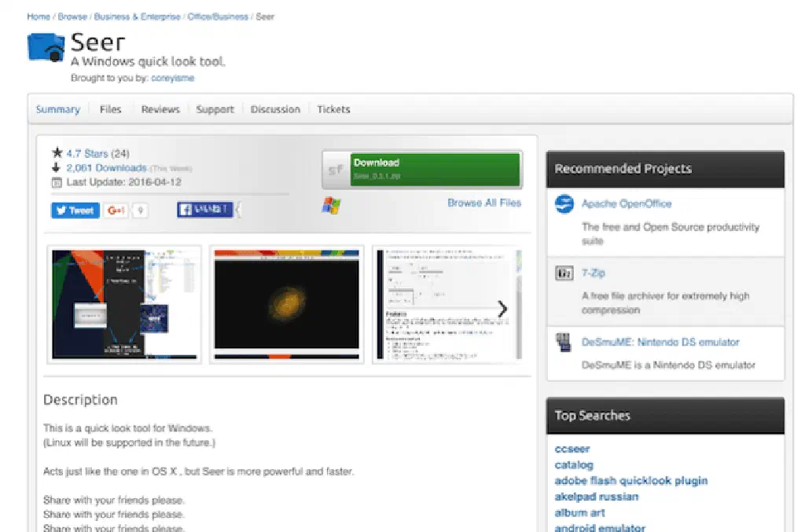
Task: Click the 7-Zip project icon
Action: point(564,273)
